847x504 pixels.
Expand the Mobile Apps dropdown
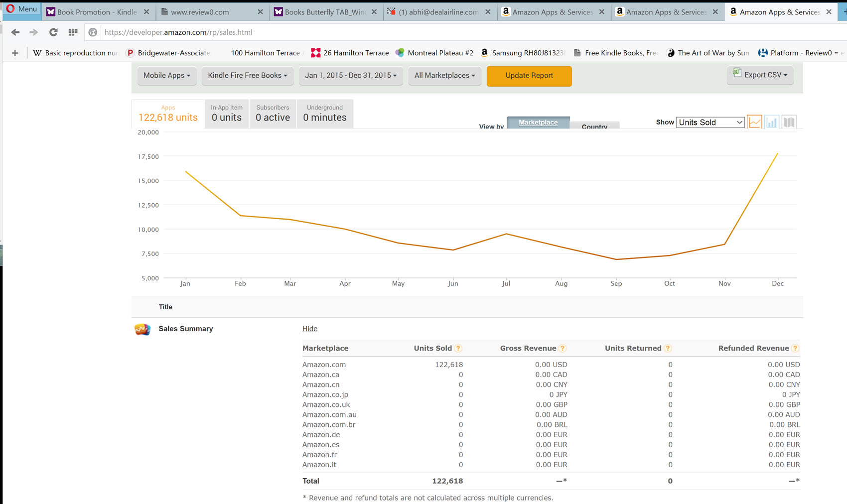click(x=167, y=76)
